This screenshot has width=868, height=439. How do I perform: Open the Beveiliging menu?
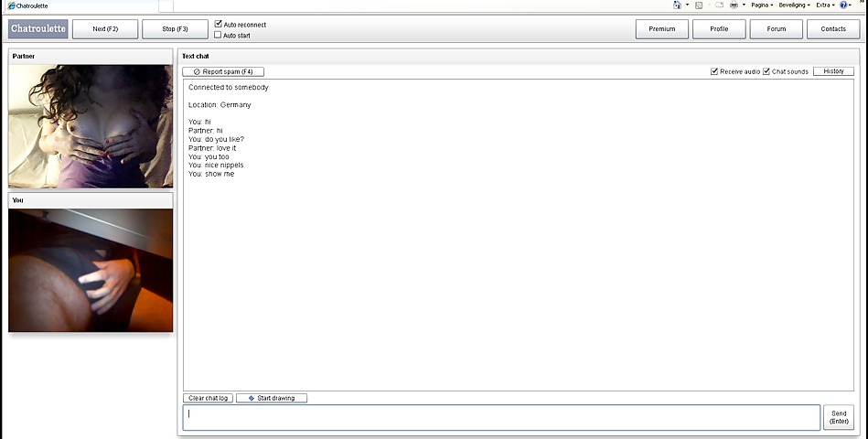click(794, 5)
